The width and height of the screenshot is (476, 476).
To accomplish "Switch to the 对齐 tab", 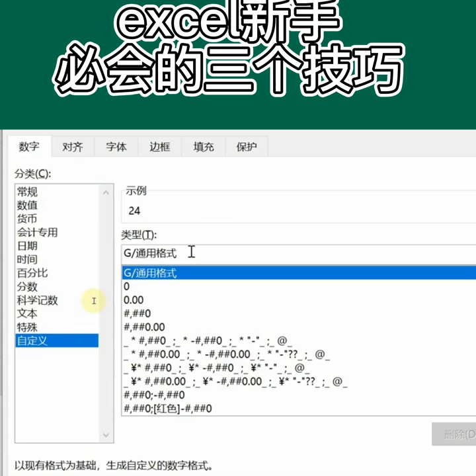I will pyautogui.click(x=73, y=147).
